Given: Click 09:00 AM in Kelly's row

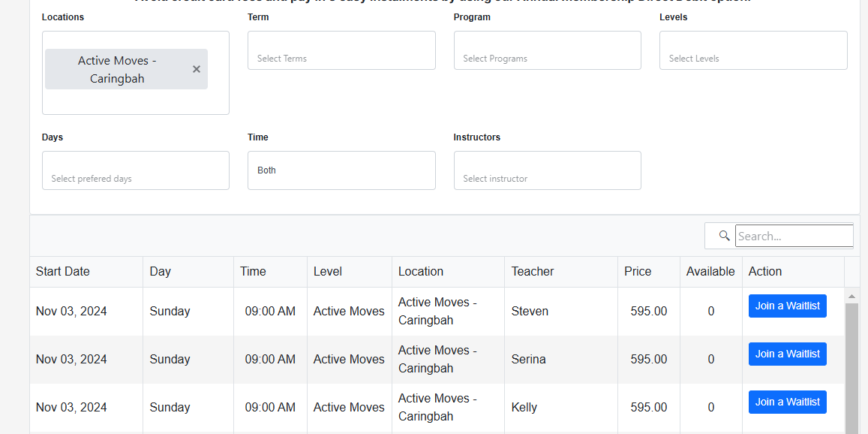Looking at the screenshot, I should [270, 408].
